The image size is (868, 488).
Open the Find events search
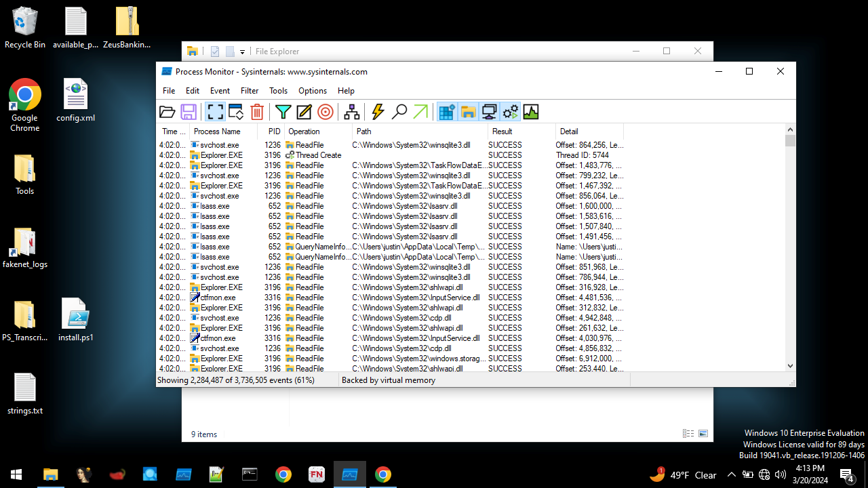click(399, 112)
